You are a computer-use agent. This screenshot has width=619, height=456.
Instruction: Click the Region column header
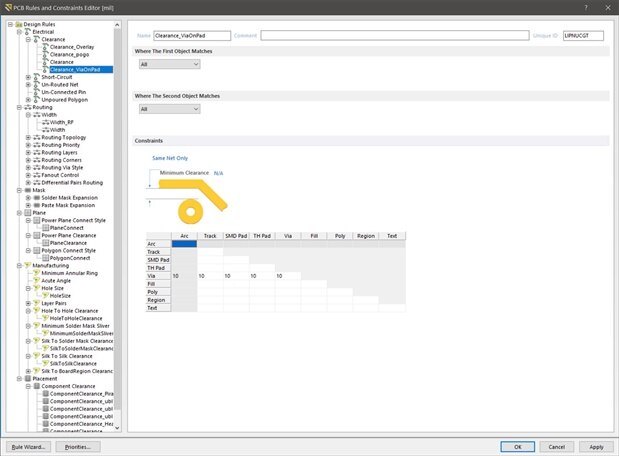(366, 236)
